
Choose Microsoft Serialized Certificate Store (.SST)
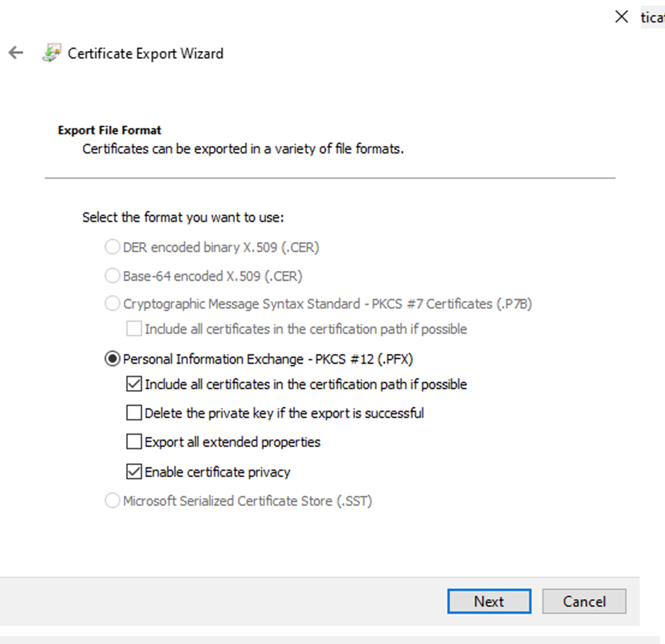click(112, 501)
